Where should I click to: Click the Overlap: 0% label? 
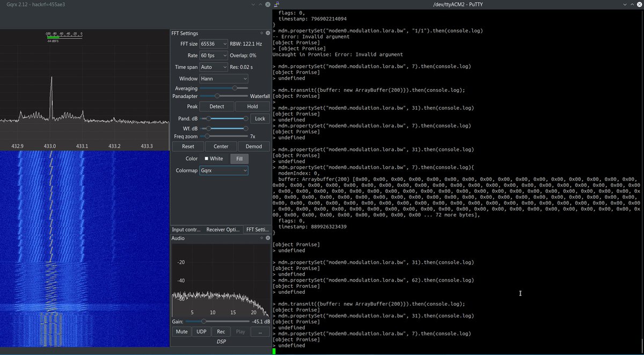coord(243,55)
